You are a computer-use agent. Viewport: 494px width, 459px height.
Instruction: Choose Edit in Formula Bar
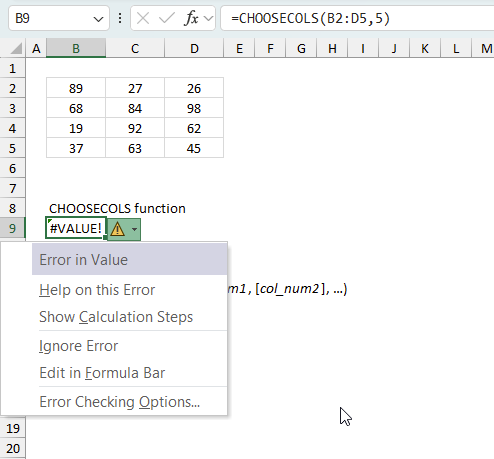click(x=102, y=373)
